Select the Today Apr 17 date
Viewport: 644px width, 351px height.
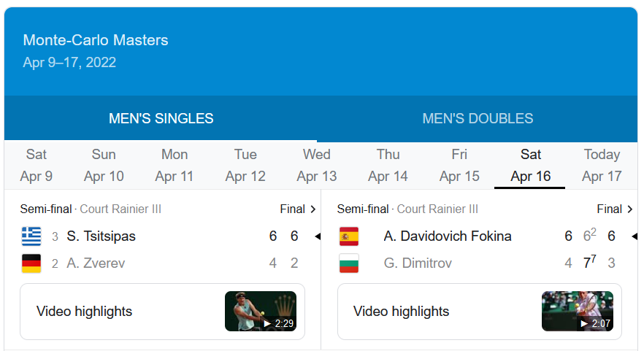point(602,165)
